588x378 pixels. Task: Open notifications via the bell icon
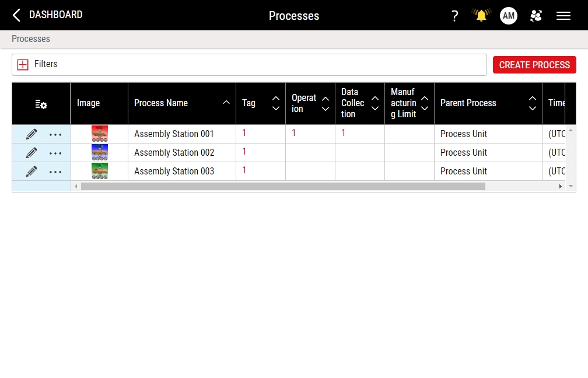(x=481, y=16)
